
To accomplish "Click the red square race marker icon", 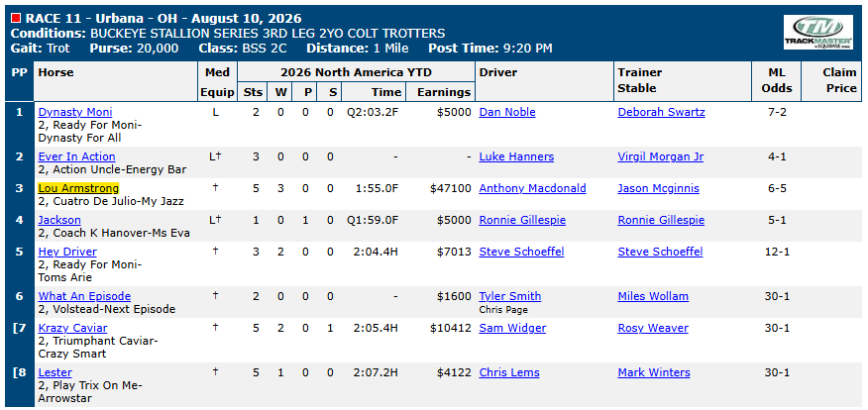I will pyautogui.click(x=16, y=18).
